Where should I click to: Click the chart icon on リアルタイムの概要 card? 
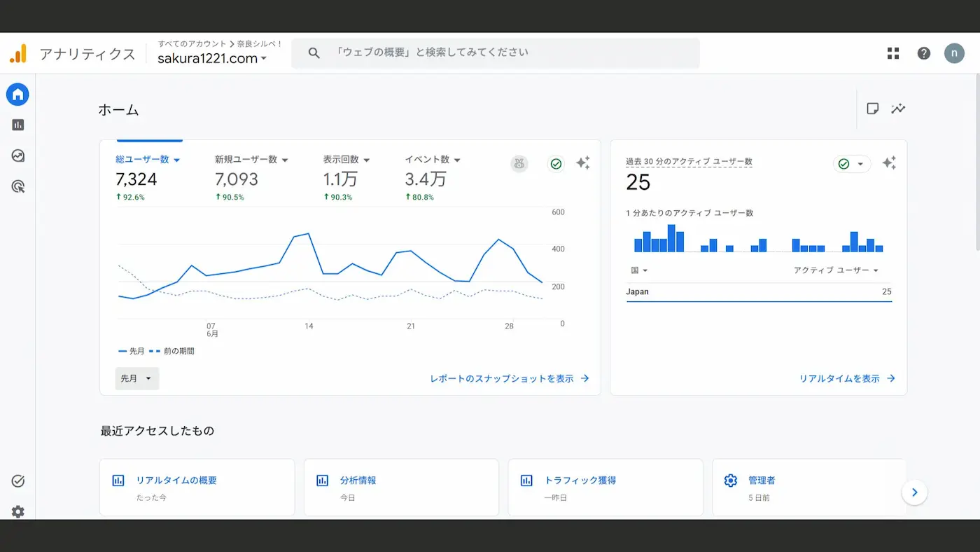click(x=118, y=481)
